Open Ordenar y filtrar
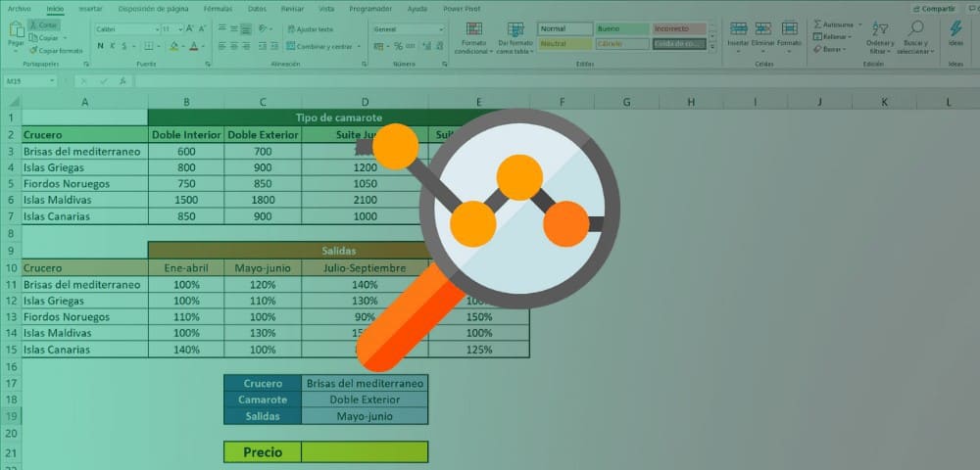This screenshot has height=470, width=980. (880, 37)
